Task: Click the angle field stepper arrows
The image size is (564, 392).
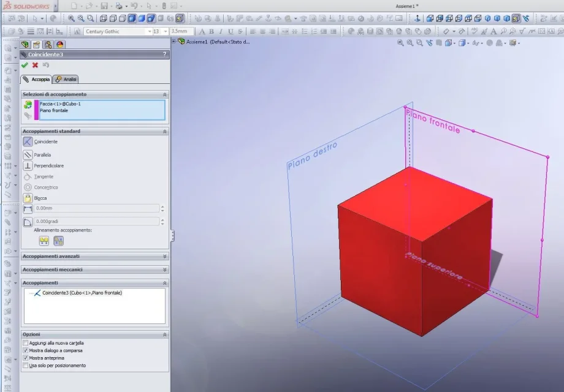Action: pos(162,221)
